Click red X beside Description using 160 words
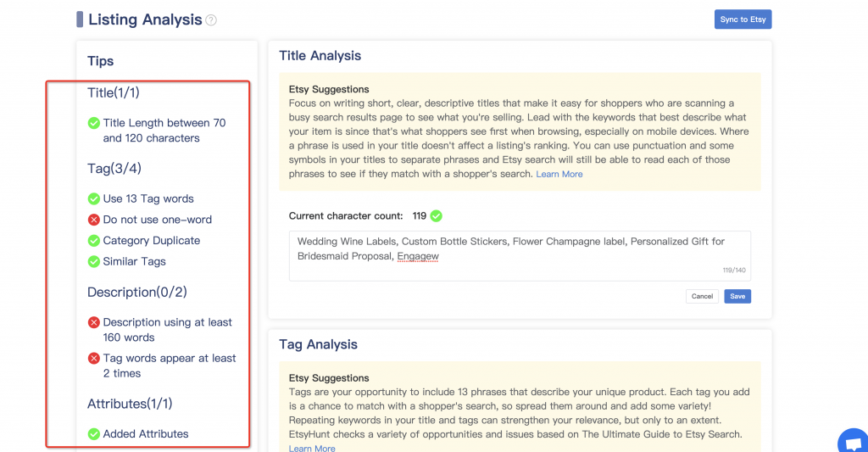This screenshot has width=868, height=452. pyautogui.click(x=94, y=323)
